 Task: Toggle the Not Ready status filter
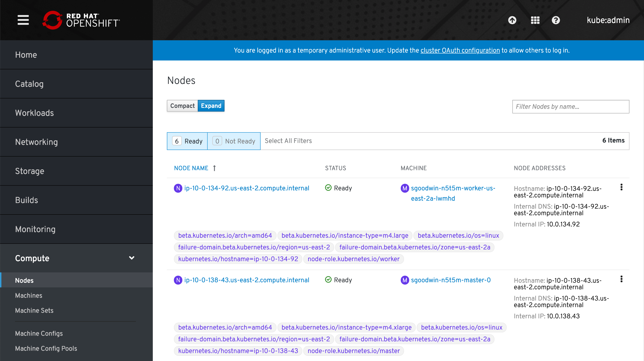pyautogui.click(x=234, y=141)
